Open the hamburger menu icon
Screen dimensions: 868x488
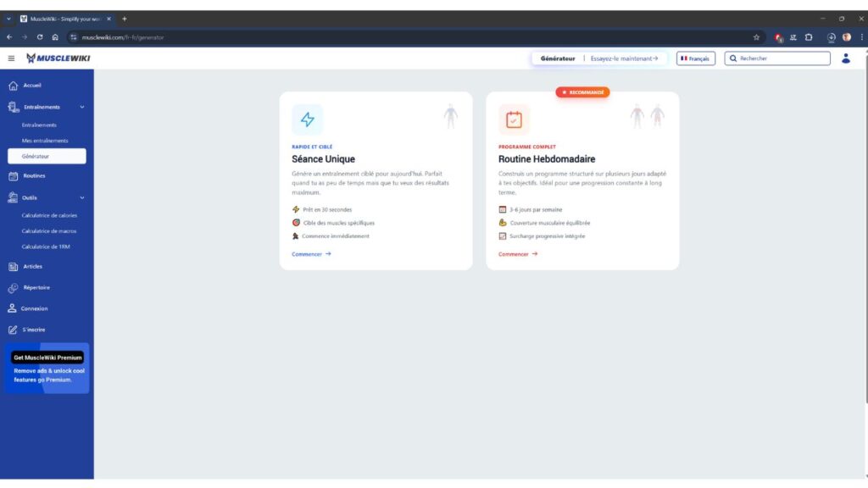point(11,58)
